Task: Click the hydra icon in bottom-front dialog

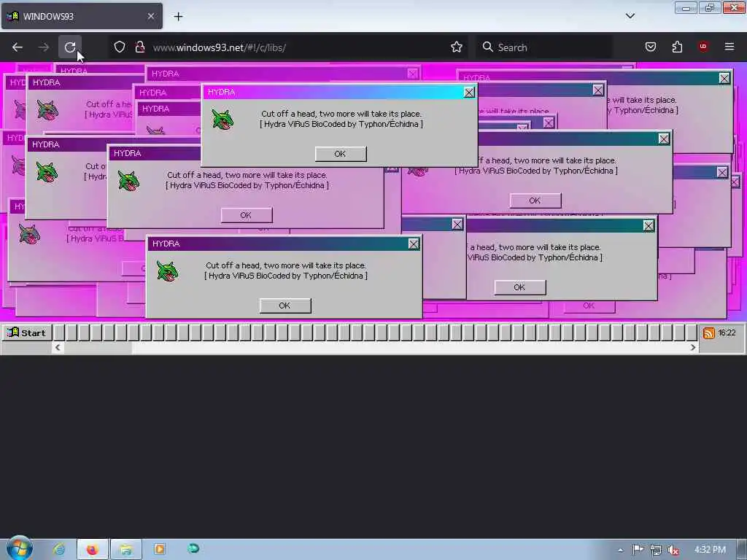Action: click(167, 271)
